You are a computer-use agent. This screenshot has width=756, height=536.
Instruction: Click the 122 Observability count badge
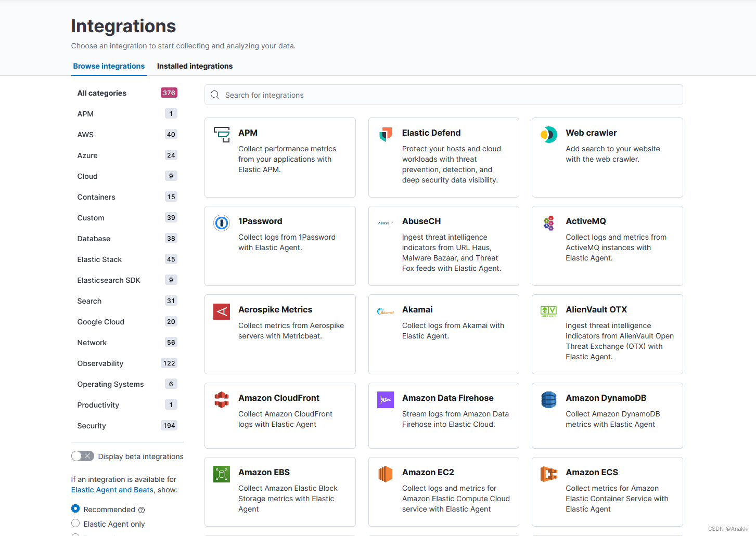[x=169, y=363]
